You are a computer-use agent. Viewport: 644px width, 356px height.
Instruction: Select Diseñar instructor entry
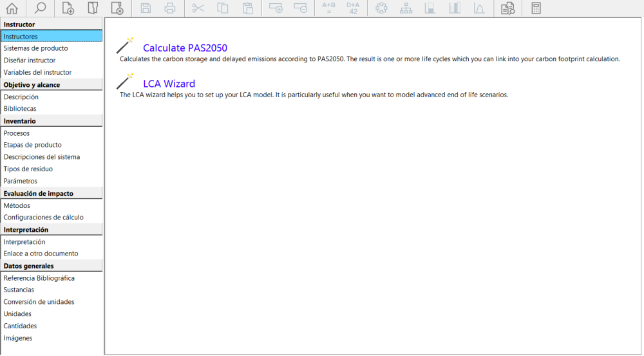click(52, 60)
